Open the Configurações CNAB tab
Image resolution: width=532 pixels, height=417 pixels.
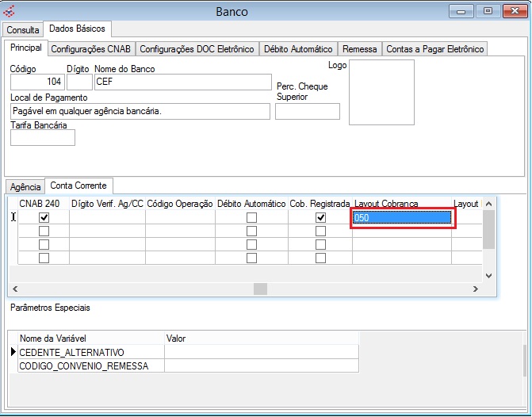pos(91,49)
